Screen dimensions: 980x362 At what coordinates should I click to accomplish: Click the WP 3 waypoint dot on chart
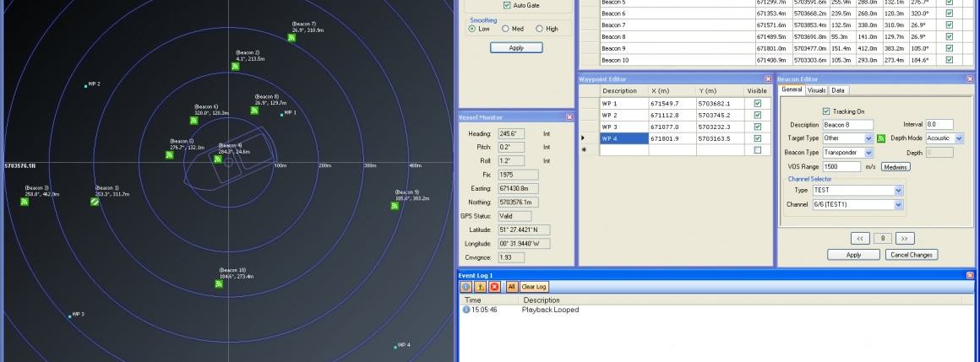(69, 316)
